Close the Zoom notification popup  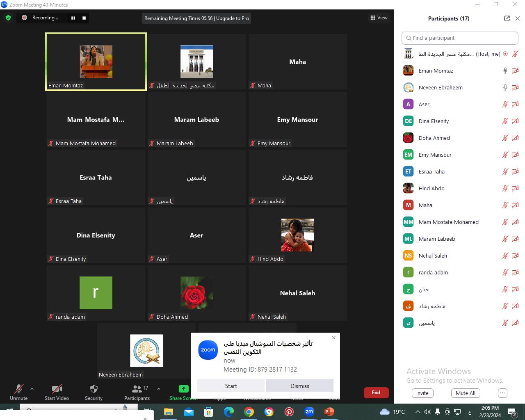pos(333,338)
